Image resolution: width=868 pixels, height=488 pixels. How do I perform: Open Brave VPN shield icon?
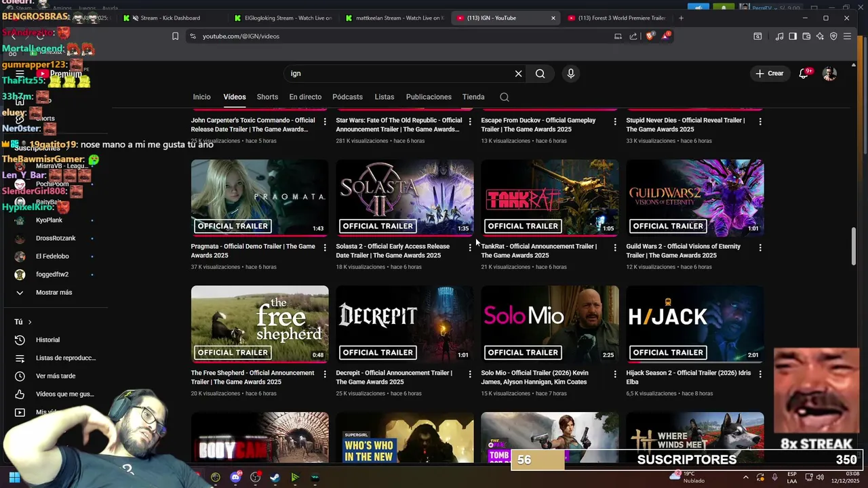click(833, 36)
